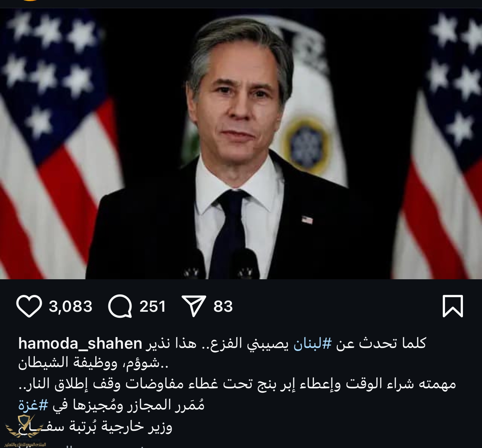
Task: Like the post with the heart icon
Action: coord(29,306)
